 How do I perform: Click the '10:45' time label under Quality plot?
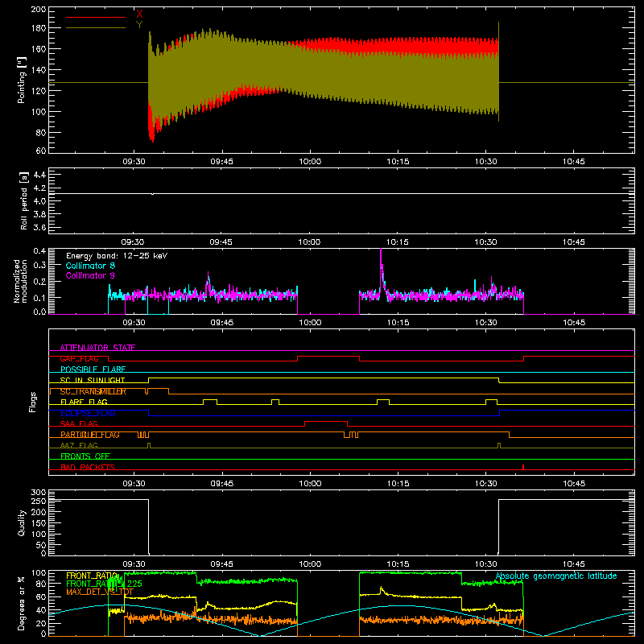pyautogui.click(x=574, y=564)
